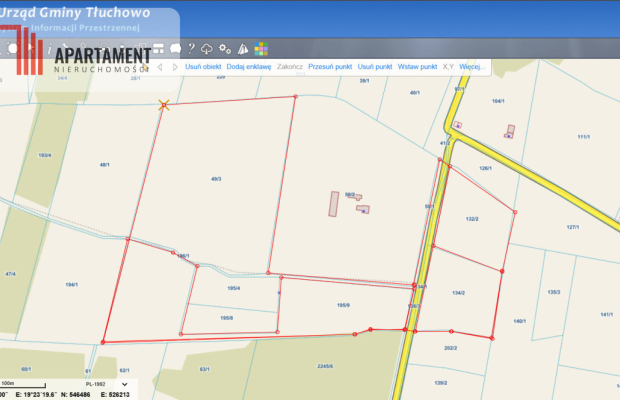
Task: Click the help question mark icon
Action: coord(190,48)
